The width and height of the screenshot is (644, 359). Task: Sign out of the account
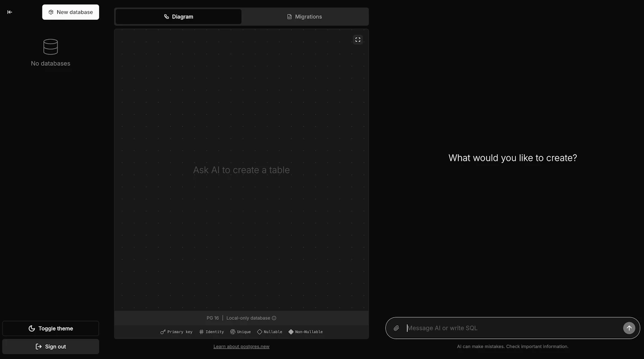pyautogui.click(x=51, y=346)
